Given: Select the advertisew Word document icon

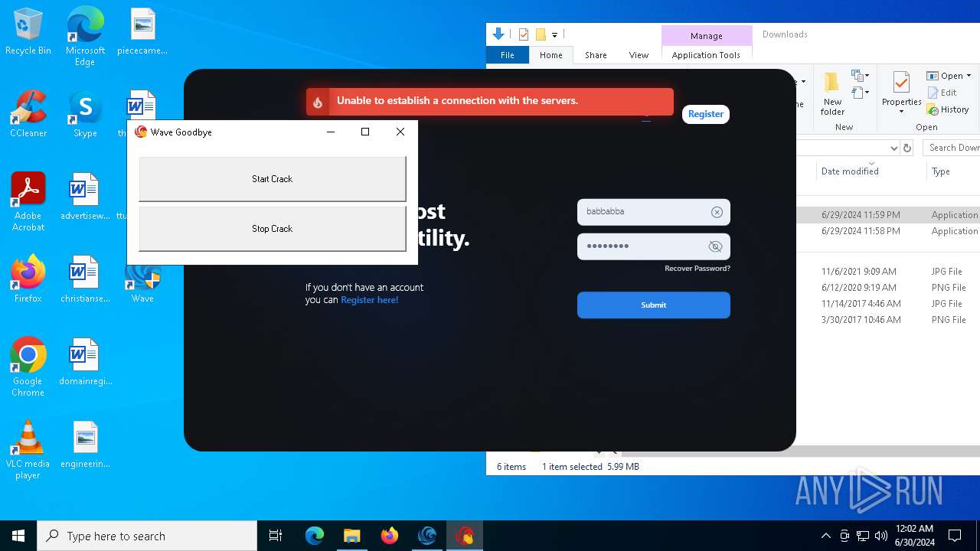Looking at the screenshot, I should point(85,197).
